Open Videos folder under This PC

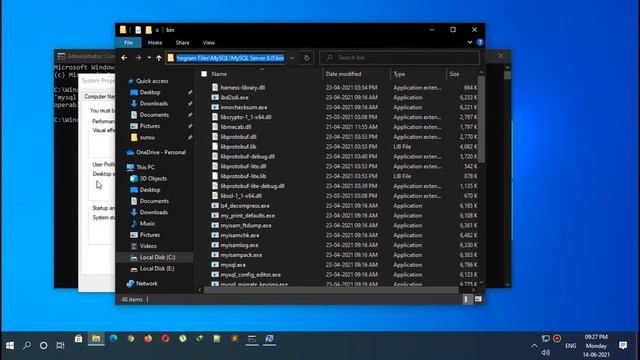148,246
